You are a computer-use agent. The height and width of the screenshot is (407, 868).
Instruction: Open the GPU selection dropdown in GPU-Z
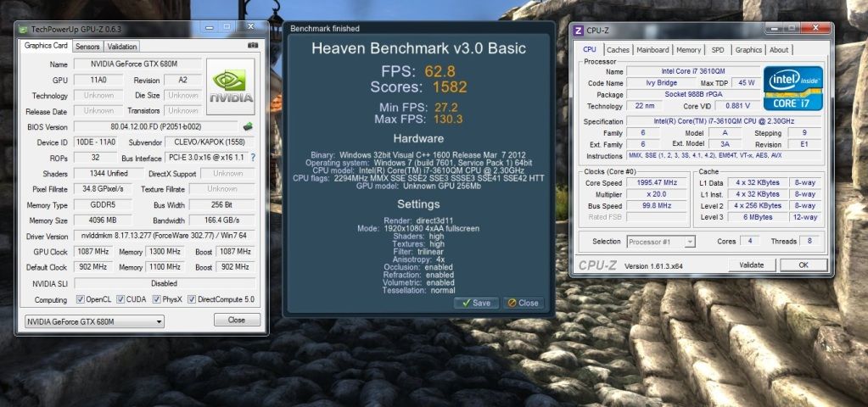pyautogui.click(x=95, y=321)
